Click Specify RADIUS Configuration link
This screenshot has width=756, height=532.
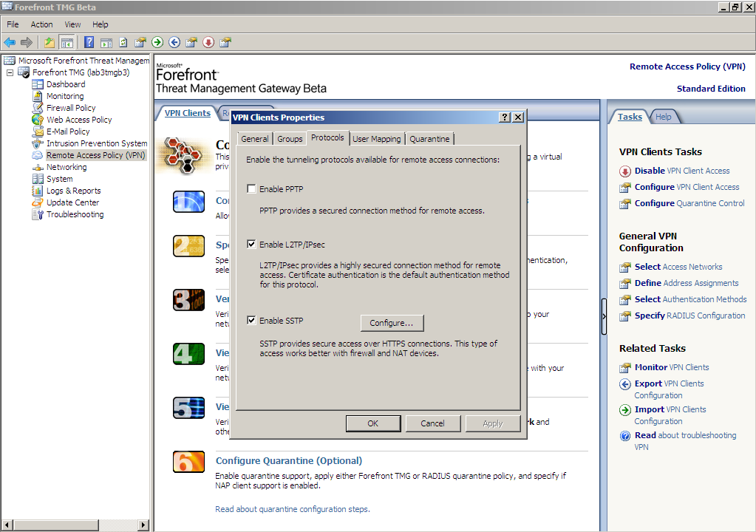point(690,316)
